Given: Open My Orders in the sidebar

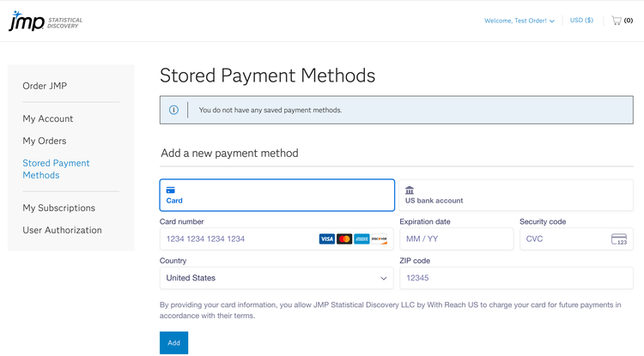Looking at the screenshot, I should click(x=45, y=141).
